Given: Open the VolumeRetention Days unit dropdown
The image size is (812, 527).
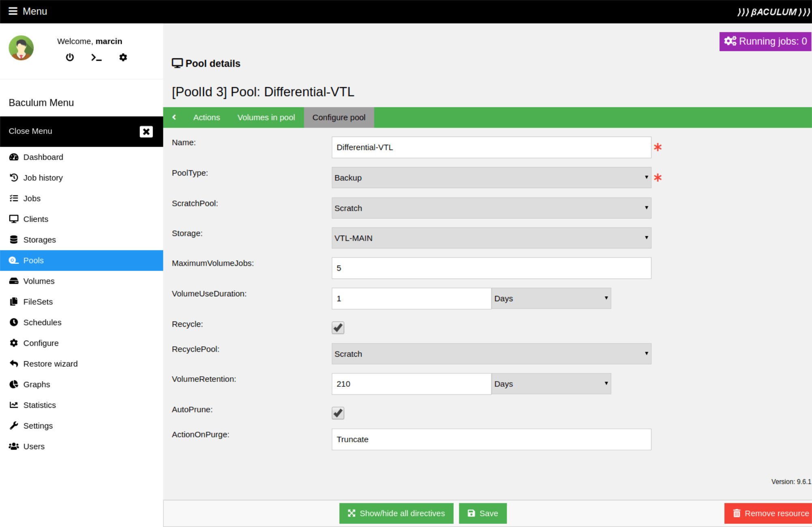Looking at the screenshot, I should click(x=551, y=384).
